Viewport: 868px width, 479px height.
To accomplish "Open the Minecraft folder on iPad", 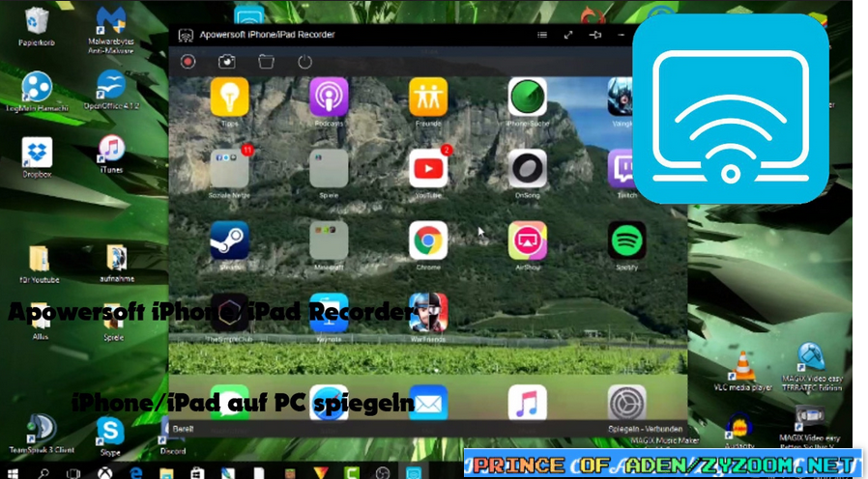I will pos(329,240).
